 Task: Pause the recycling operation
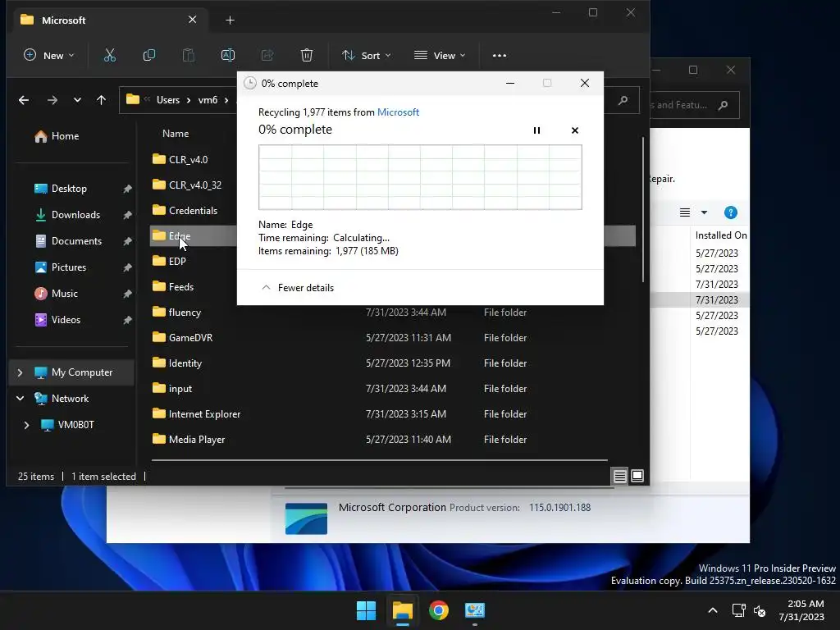(x=536, y=130)
